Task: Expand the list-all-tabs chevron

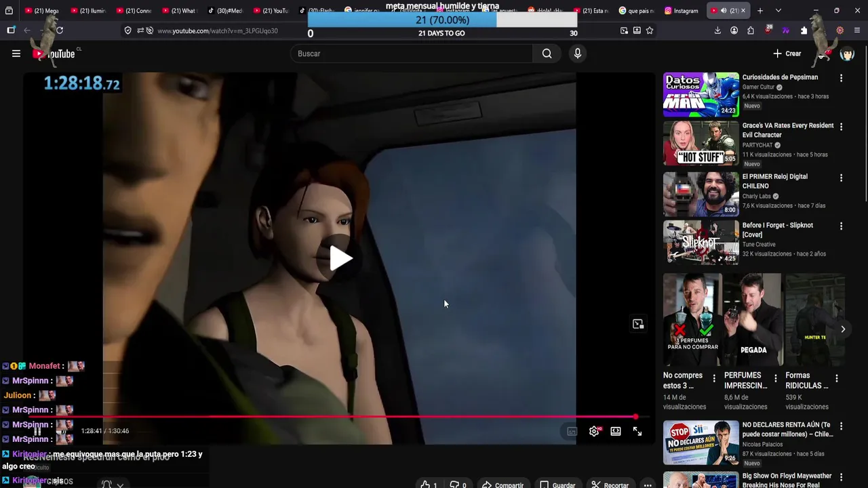Action: click(778, 11)
